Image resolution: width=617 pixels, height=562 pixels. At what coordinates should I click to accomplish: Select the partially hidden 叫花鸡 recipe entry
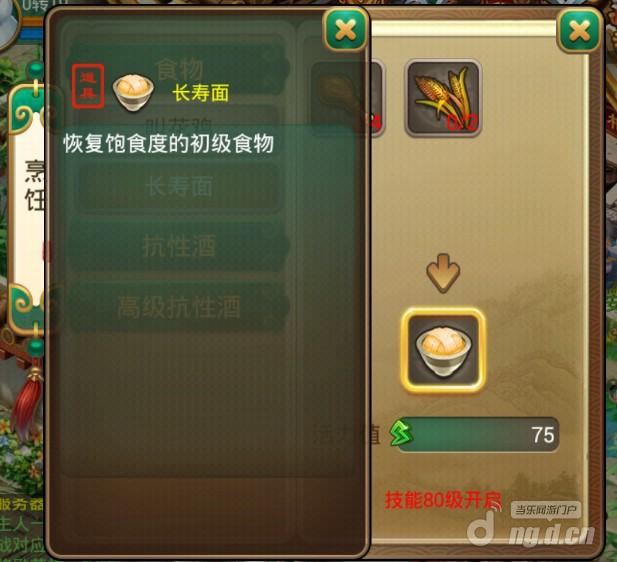click(x=179, y=120)
